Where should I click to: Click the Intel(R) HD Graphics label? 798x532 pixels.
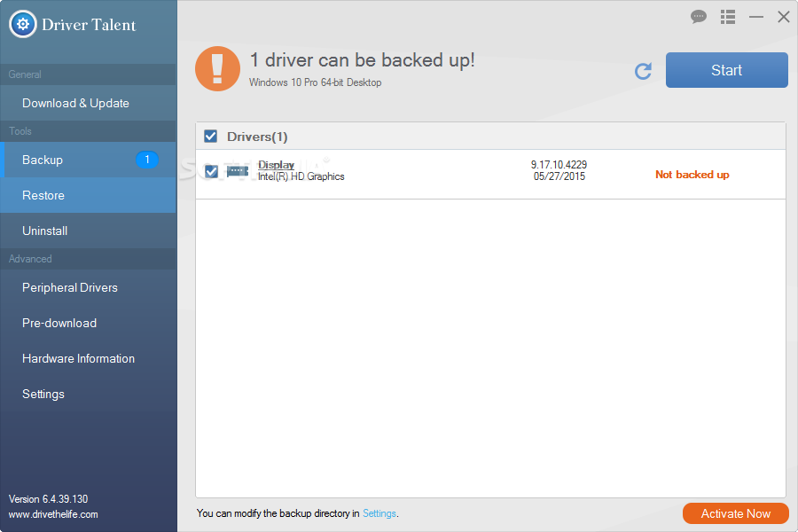tap(301, 176)
